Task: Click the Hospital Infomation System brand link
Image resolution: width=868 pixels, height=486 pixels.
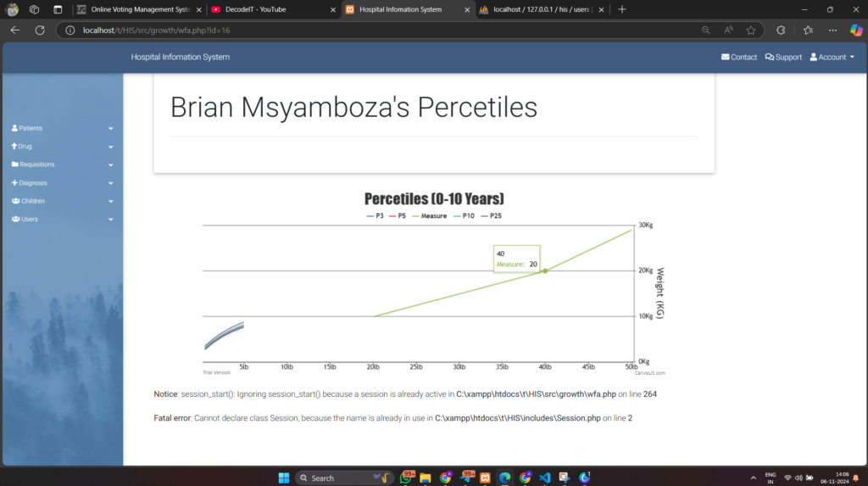Action: tap(180, 57)
